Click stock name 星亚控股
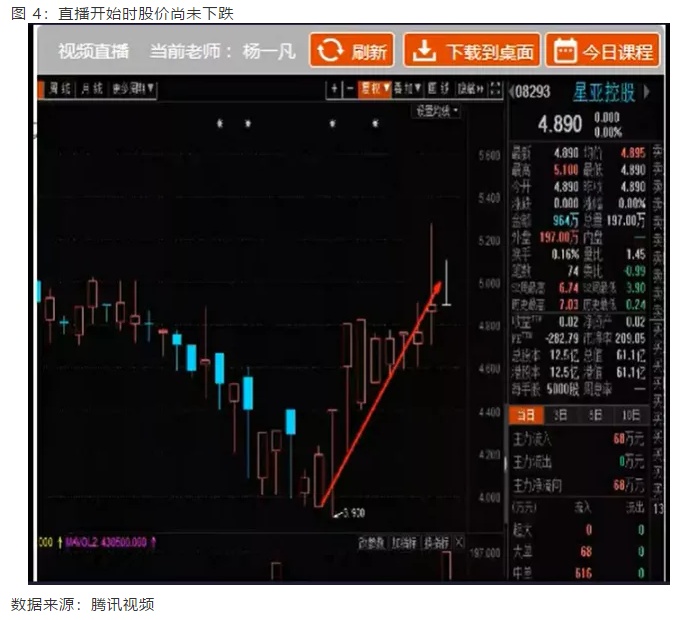This screenshot has height=620, width=681. (604, 92)
